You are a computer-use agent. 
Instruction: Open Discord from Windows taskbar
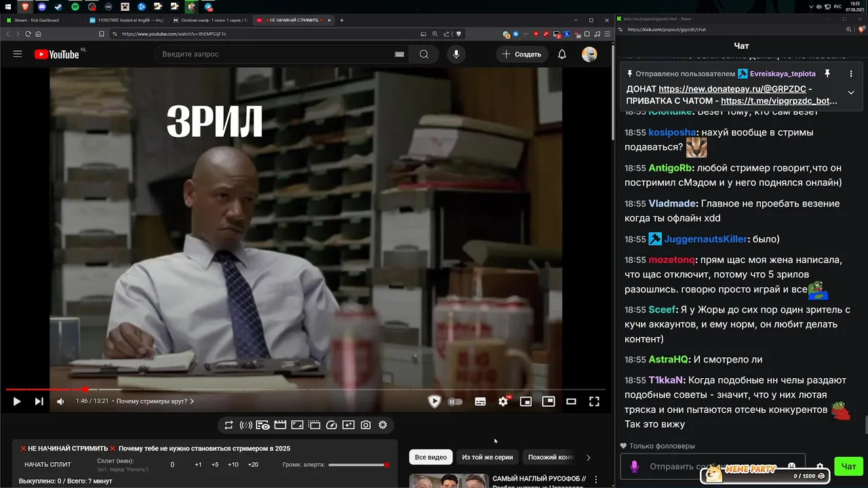tap(42, 6)
